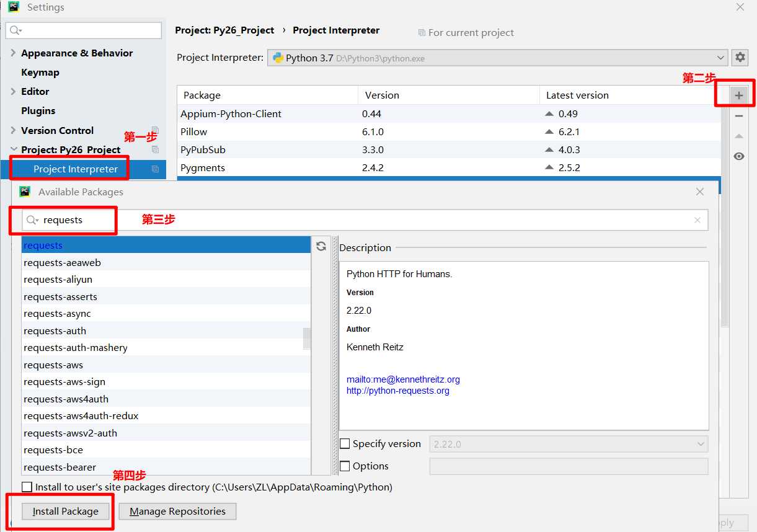This screenshot has width=757, height=532.
Task: Select the Pygments package row
Action: click(449, 167)
